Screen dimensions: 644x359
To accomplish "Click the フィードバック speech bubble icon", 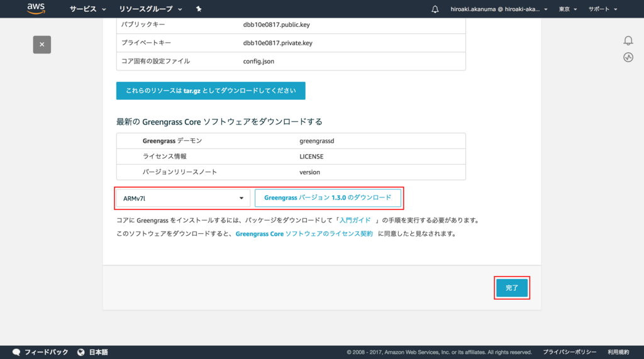I will pos(16,352).
